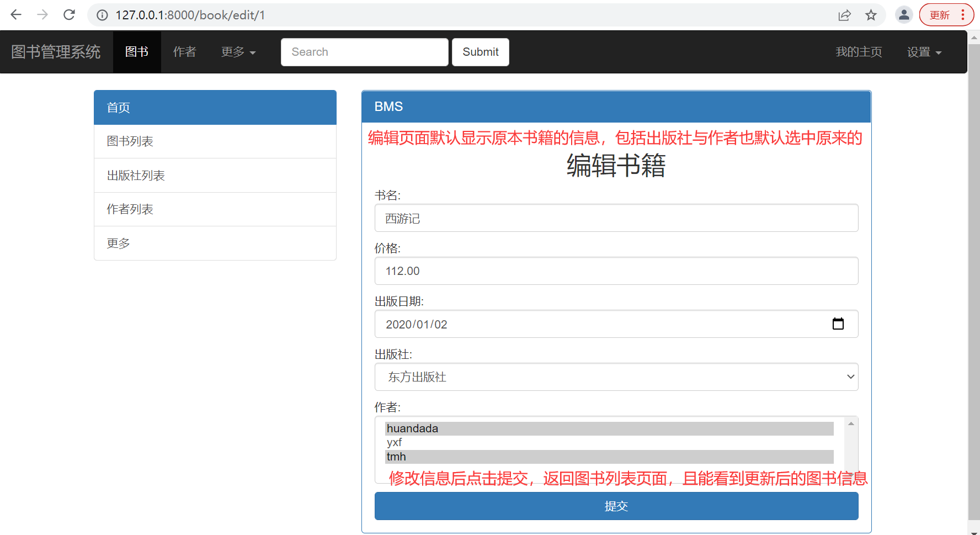Image resolution: width=980 pixels, height=535 pixels.
Task: Click 更多 in the sidebar list
Action: (215, 243)
